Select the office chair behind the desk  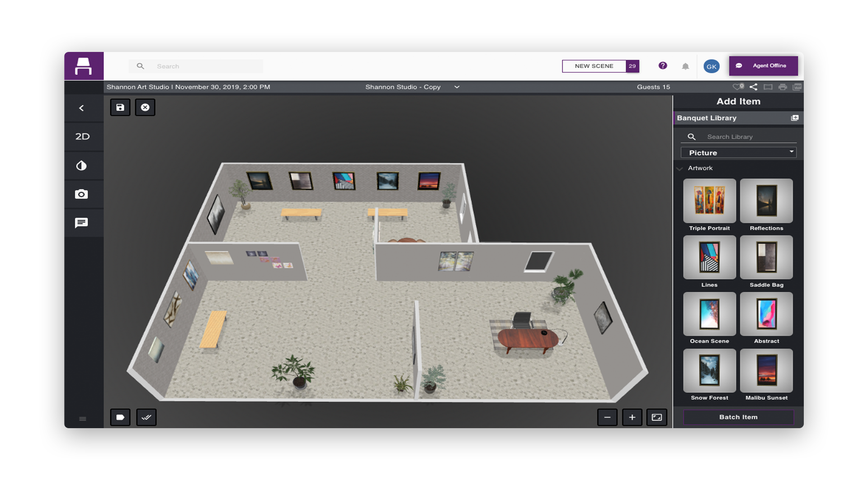pos(522,320)
